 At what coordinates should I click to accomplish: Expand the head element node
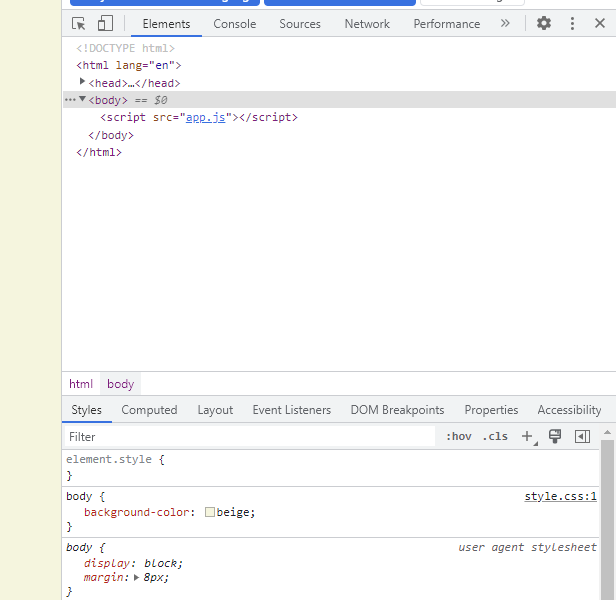(x=82, y=81)
